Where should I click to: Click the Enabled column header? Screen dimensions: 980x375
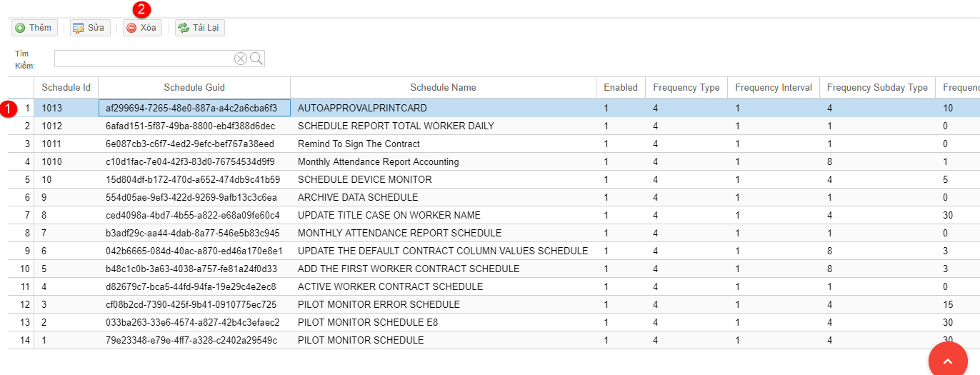click(620, 88)
